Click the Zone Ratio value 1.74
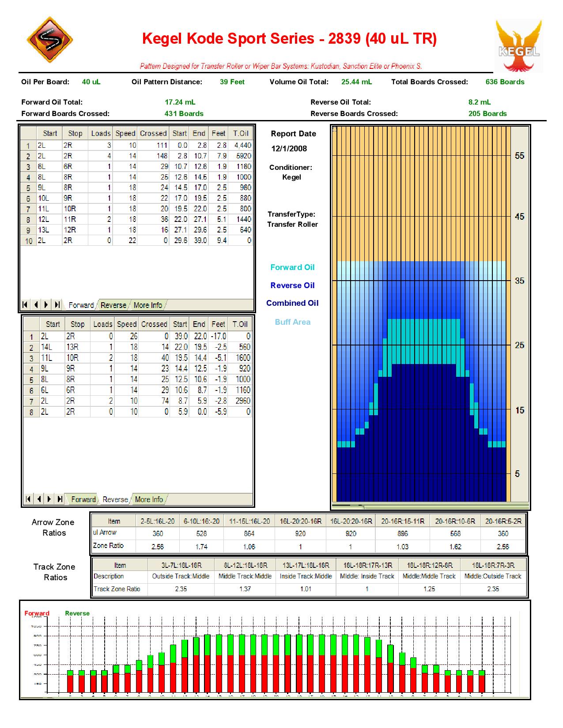This screenshot has height=728, width=563. tap(201, 547)
